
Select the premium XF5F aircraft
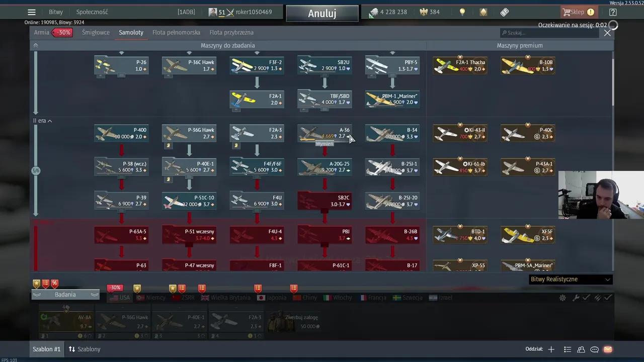(x=528, y=235)
